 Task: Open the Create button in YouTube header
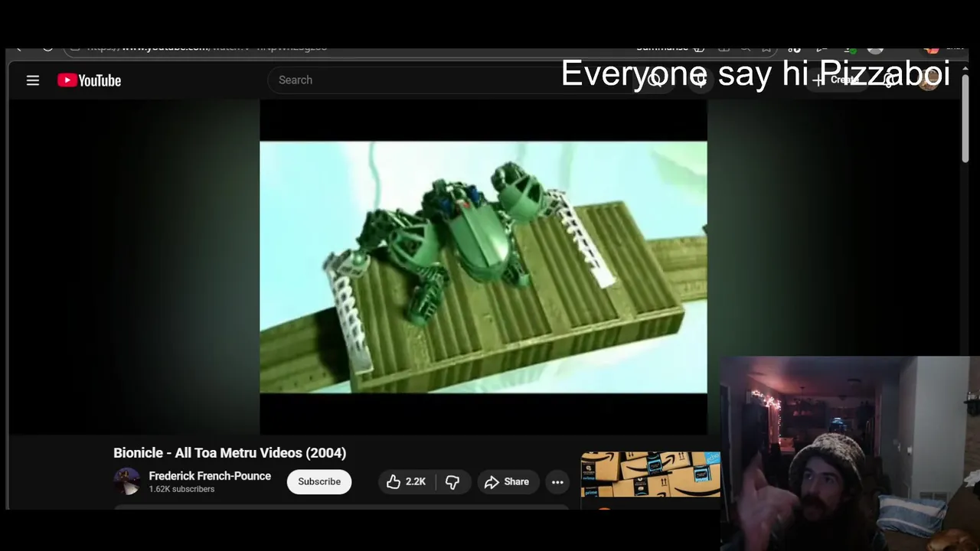coord(838,80)
